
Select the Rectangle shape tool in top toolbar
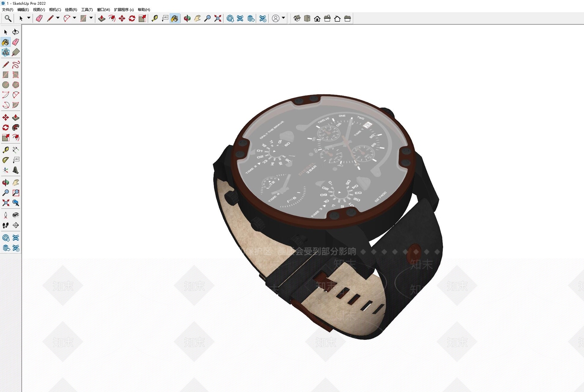point(84,19)
